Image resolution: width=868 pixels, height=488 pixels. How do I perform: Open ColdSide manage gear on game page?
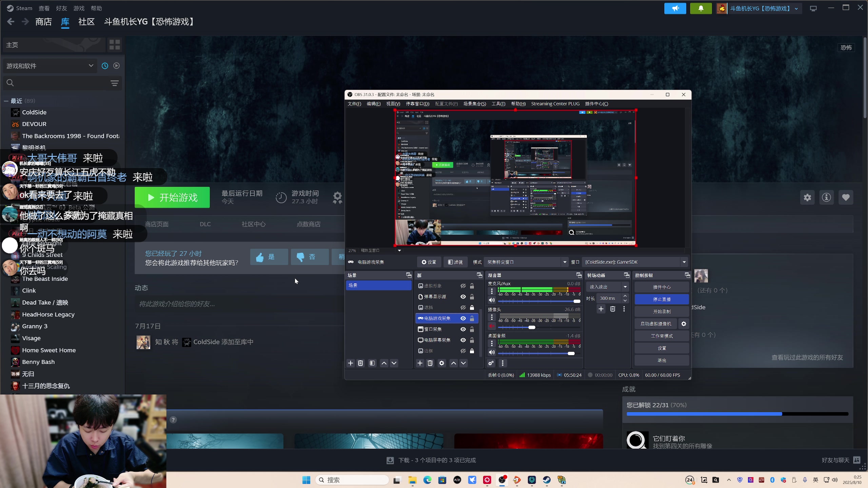(807, 197)
